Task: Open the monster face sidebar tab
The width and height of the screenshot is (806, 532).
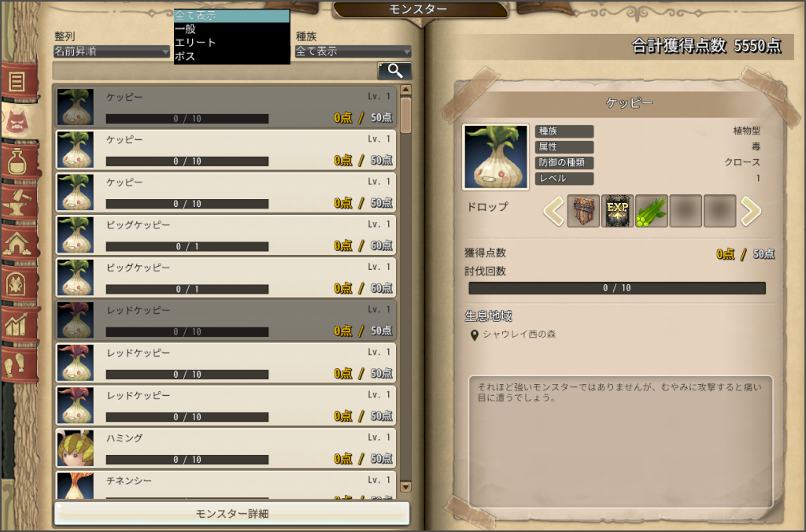Action: tap(19, 122)
